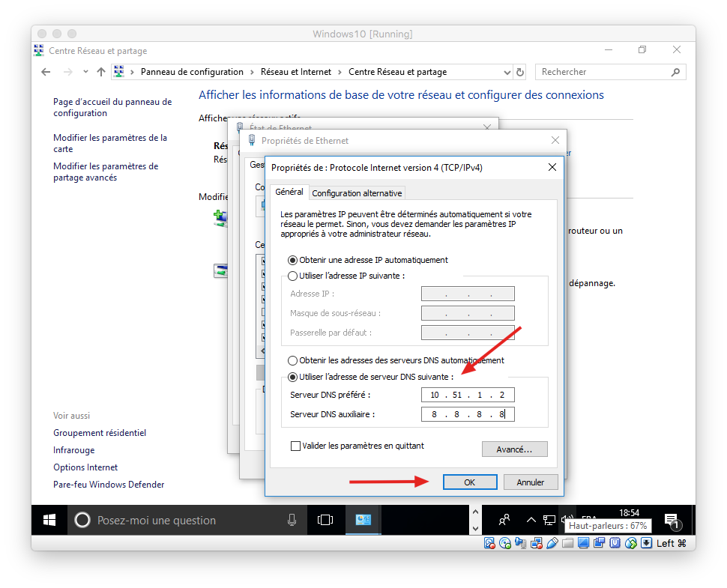Open recent locations dropdown near navigation arrows

pyautogui.click(x=85, y=72)
